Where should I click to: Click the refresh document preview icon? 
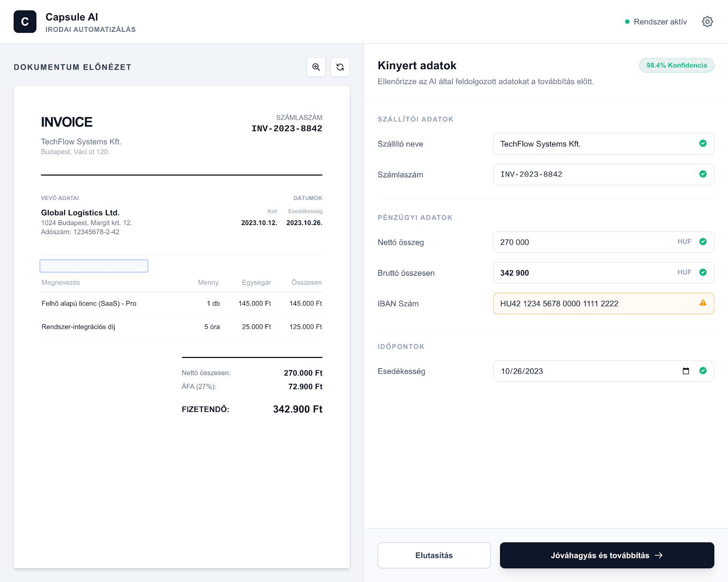point(340,67)
